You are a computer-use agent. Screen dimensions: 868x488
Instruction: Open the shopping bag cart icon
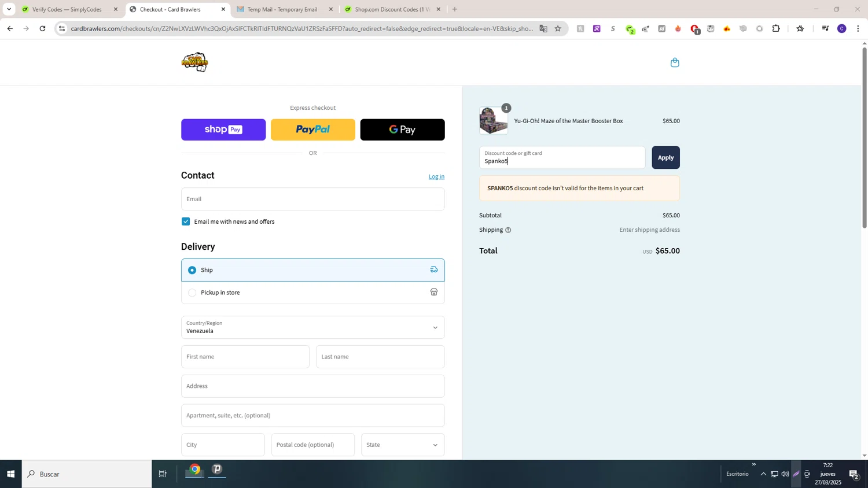tap(674, 62)
